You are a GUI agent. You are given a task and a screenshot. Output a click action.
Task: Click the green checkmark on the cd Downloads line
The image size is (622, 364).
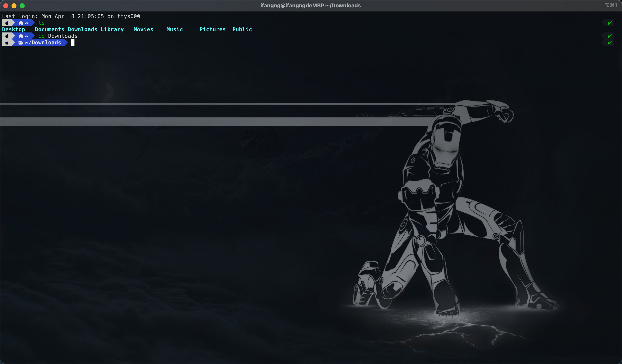[x=609, y=36]
